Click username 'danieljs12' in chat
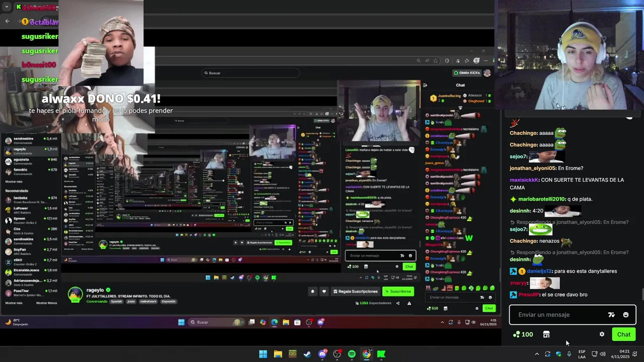The width and height of the screenshot is (644, 362). coord(540,271)
